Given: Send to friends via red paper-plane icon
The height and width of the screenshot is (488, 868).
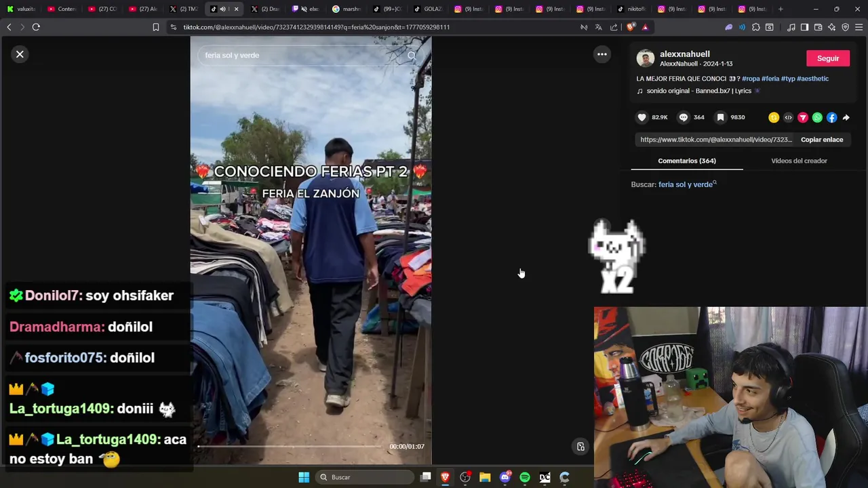Looking at the screenshot, I should pos(803,117).
